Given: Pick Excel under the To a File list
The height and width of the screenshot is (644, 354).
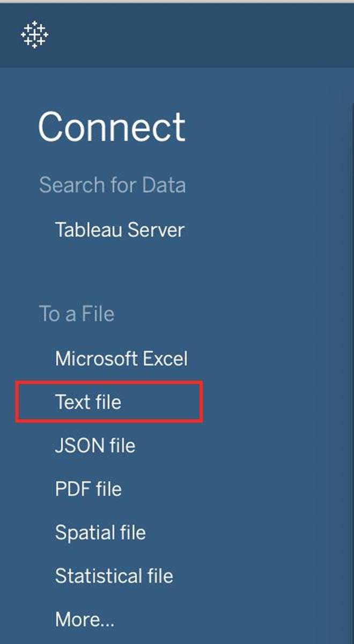Looking at the screenshot, I should coord(121,358).
